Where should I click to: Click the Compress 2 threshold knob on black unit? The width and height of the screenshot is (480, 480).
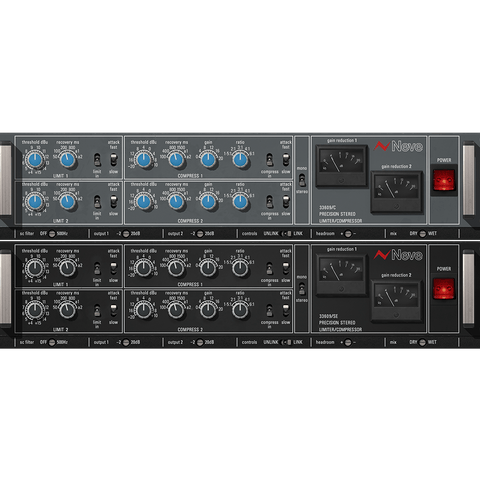click(144, 310)
